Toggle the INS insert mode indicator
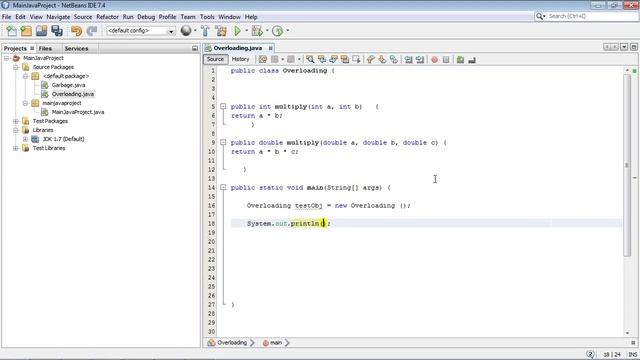Image resolution: width=640 pixels, height=360 pixels. pos(633,355)
